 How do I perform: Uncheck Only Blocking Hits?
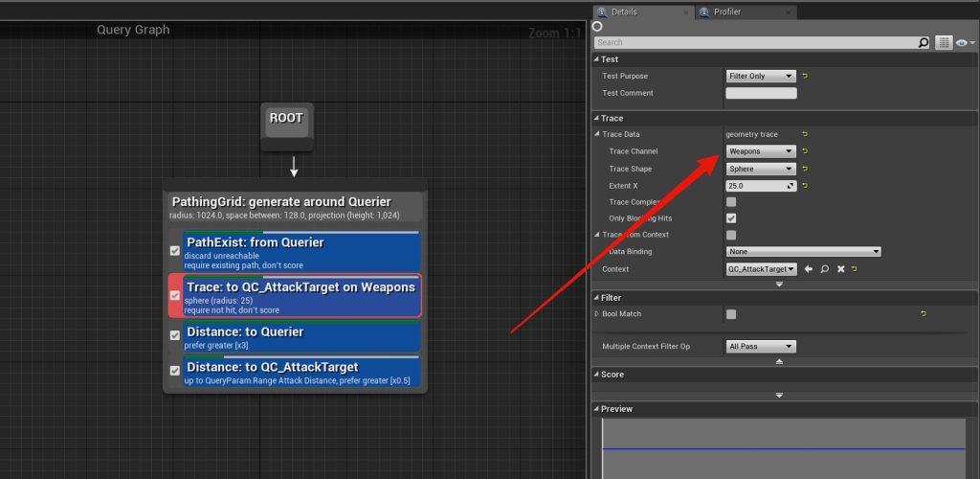[731, 218]
